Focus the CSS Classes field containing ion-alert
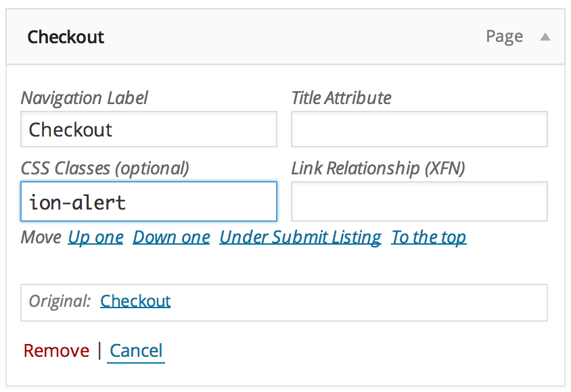This screenshot has width=571, height=392. point(149,201)
